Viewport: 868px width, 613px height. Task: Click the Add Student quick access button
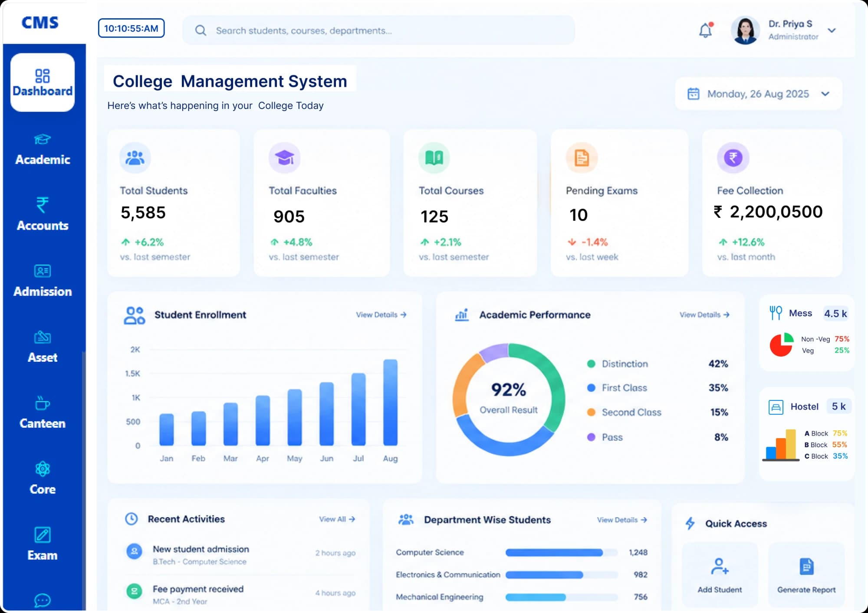click(720, 575)
